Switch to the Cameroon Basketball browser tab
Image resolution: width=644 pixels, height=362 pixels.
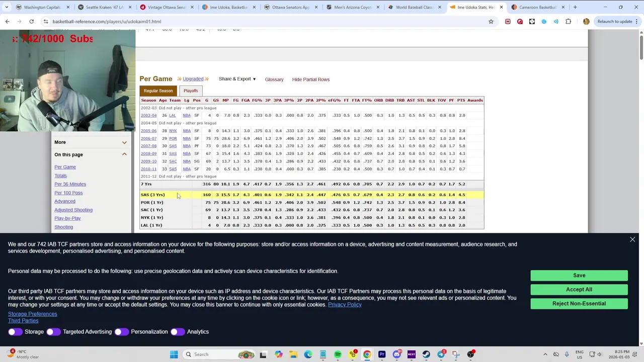tap(538, 7)
